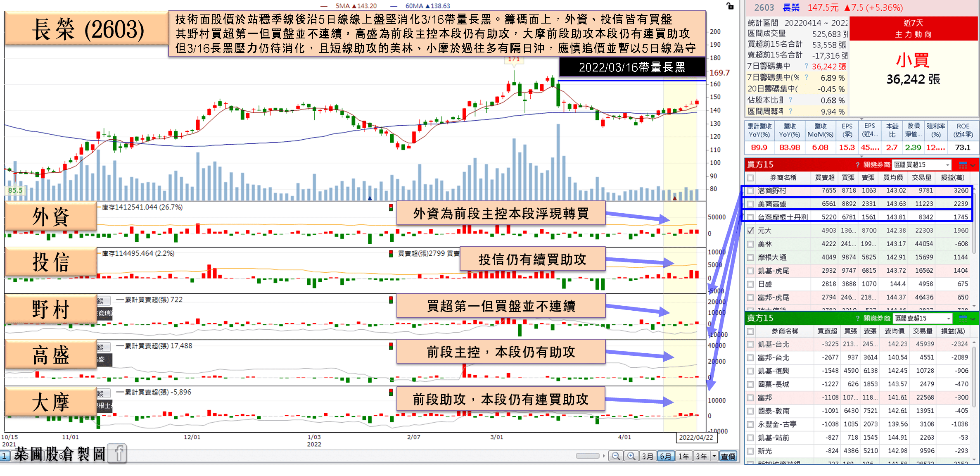The image size is (980, 476).
Task: Check the box for 摩根大通
Action: pyautogui.click(x=750, y=257)
